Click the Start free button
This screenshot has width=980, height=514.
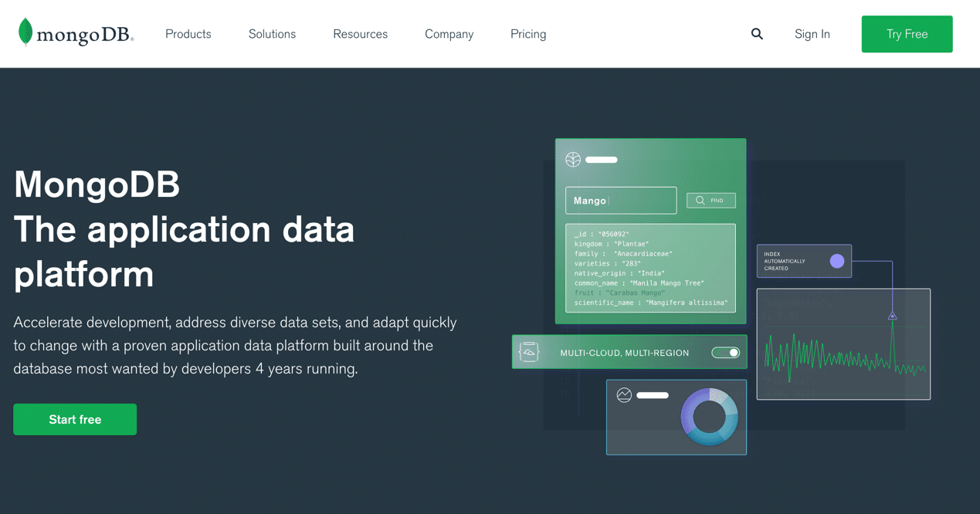(74, 419)
